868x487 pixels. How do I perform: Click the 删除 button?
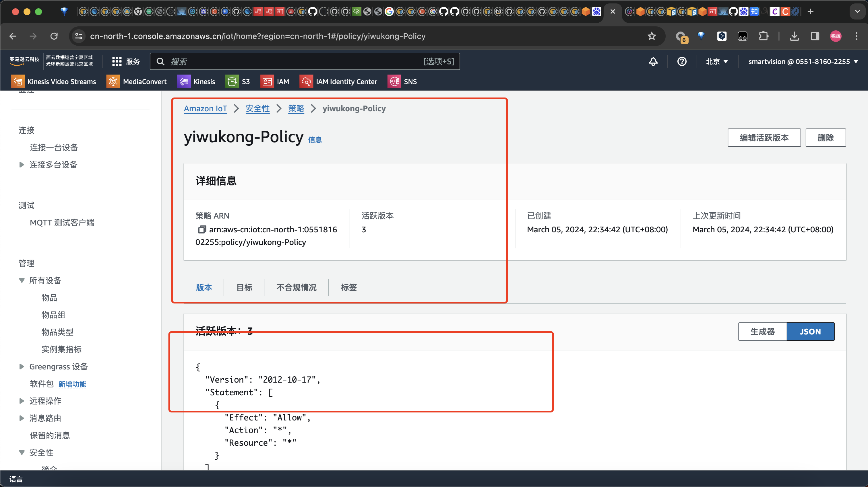coord(826,137)
